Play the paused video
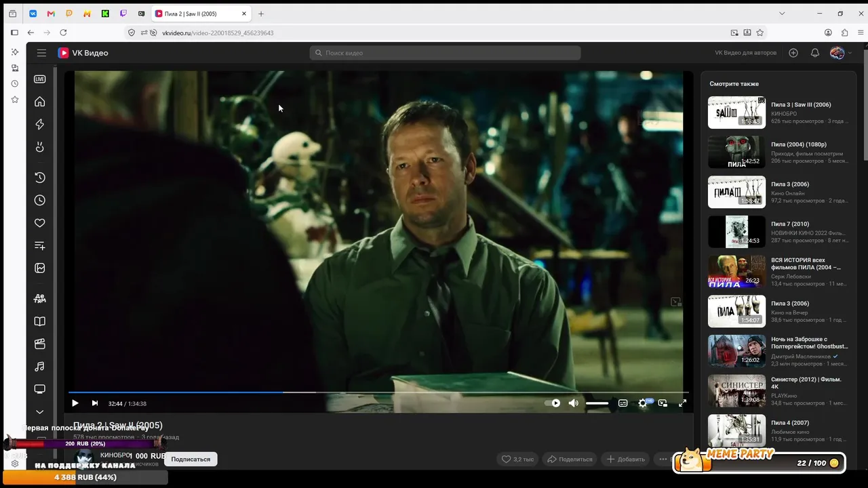 click(75, 403)
